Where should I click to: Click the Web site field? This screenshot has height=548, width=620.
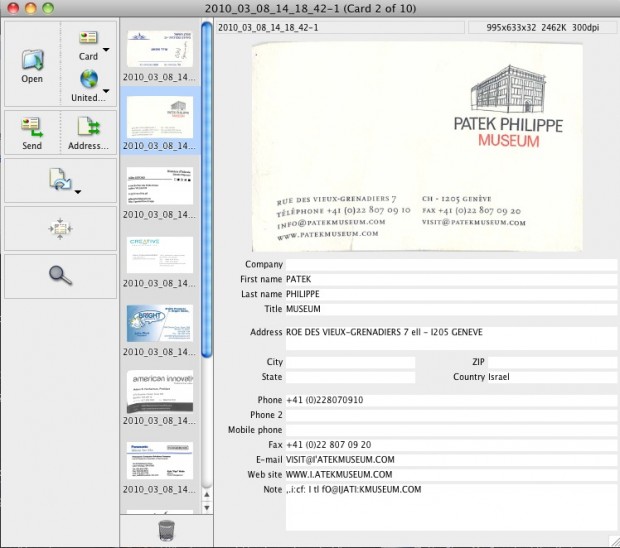coord(451,475)
